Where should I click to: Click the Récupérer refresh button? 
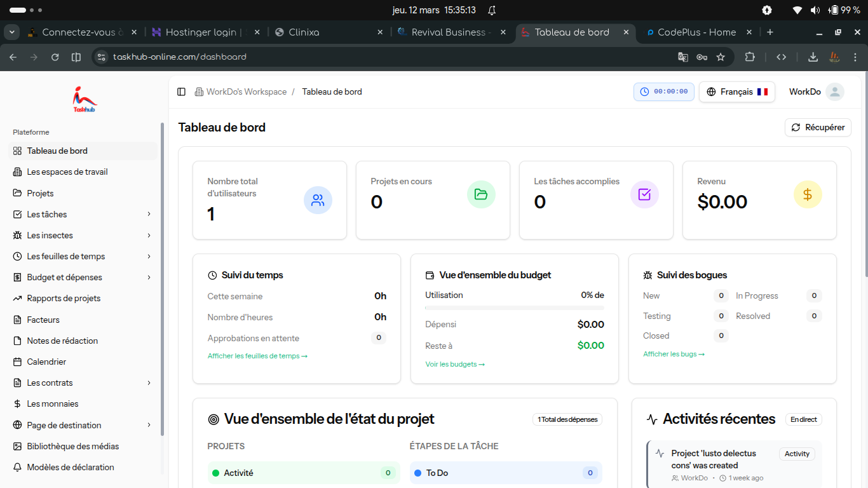818,128
